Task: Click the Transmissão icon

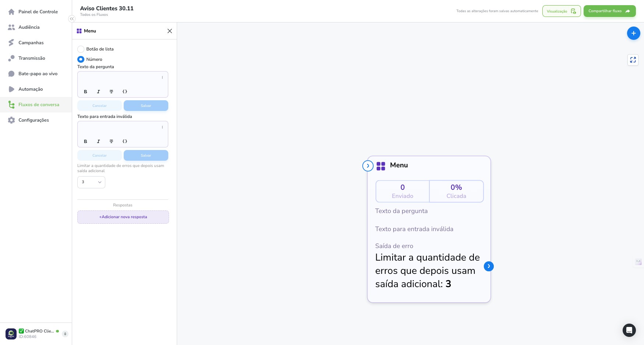Action: (x=11, y=58)
